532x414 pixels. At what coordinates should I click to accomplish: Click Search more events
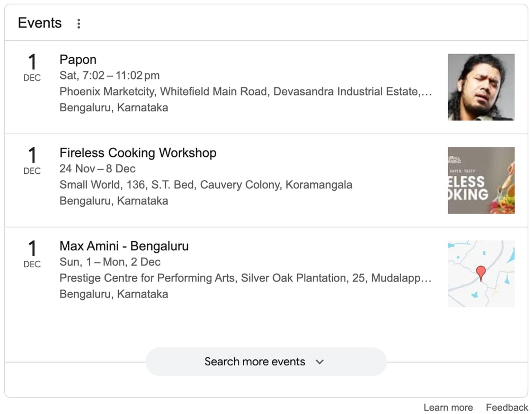click(x=255, y=362)
